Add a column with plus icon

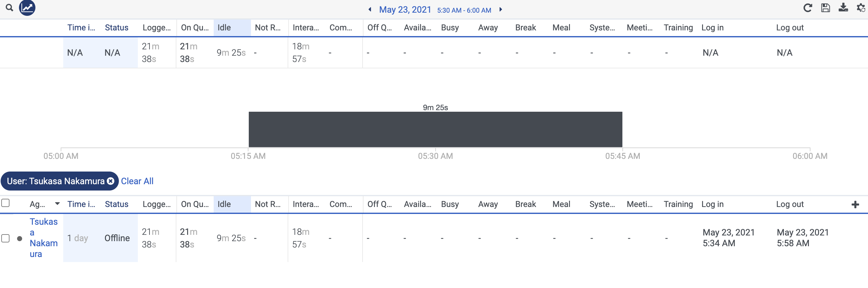point(855,204)
